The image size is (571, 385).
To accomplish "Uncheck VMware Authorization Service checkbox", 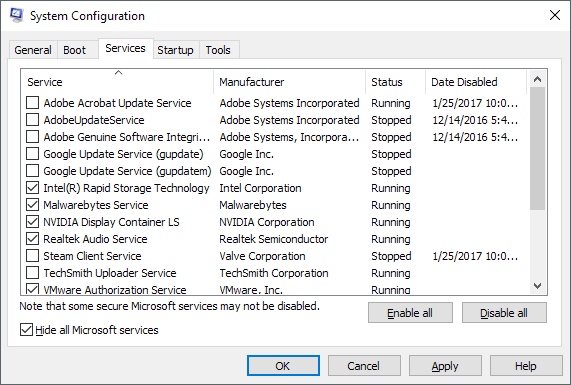I will 32,289.
